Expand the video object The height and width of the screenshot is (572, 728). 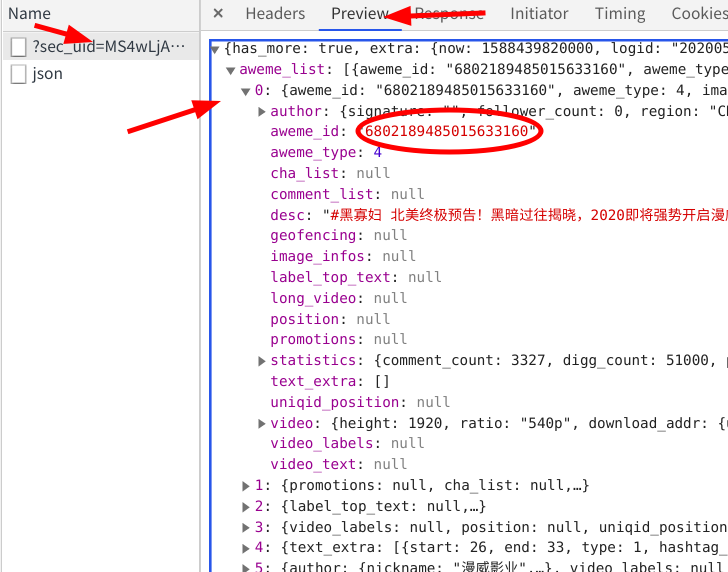(x=262, y=423)
